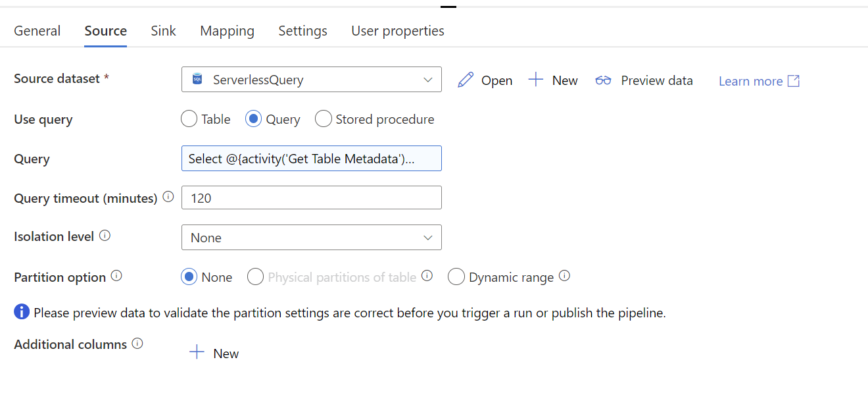Choose Dynamic range partition option
868x420 pixels.
[456, 277]
